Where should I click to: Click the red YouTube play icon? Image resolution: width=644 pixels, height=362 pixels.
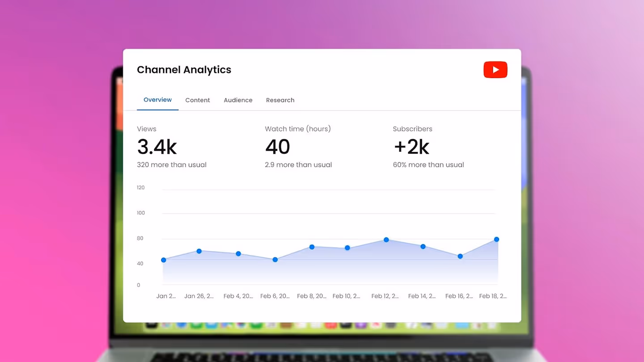coord(495,70)
